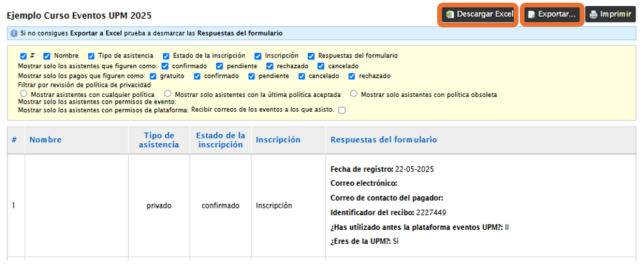
Task: Toggle pagos gratuito checkbox
Action: pos(153,76)
